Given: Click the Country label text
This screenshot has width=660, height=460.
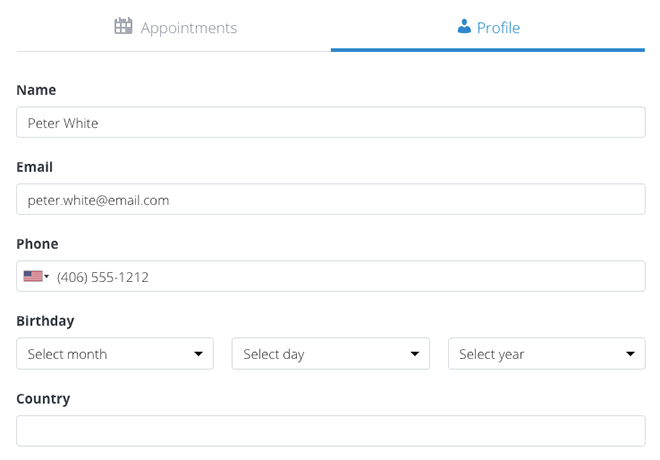Looking at the screenshot, I should tap(43, 399).
